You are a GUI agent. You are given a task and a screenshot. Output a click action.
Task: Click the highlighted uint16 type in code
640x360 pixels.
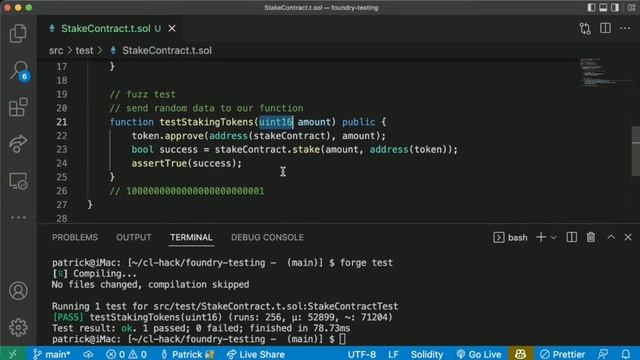point(276,122)
